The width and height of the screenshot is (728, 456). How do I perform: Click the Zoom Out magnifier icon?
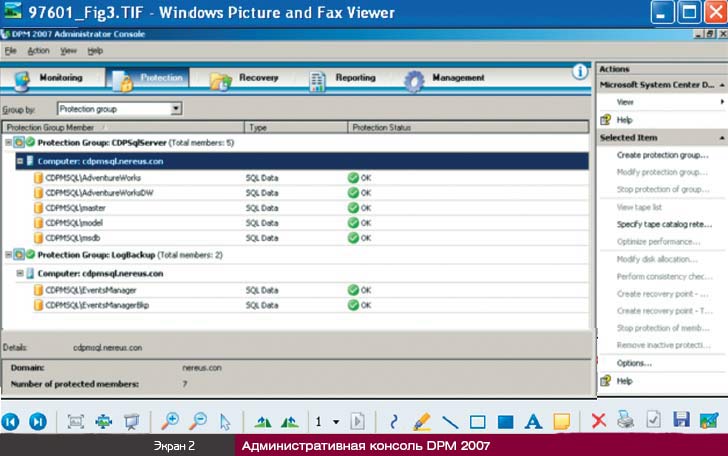(199, 421)
